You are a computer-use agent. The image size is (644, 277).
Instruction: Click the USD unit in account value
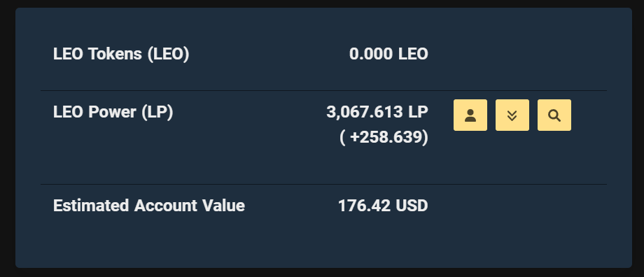coord(412,206)
